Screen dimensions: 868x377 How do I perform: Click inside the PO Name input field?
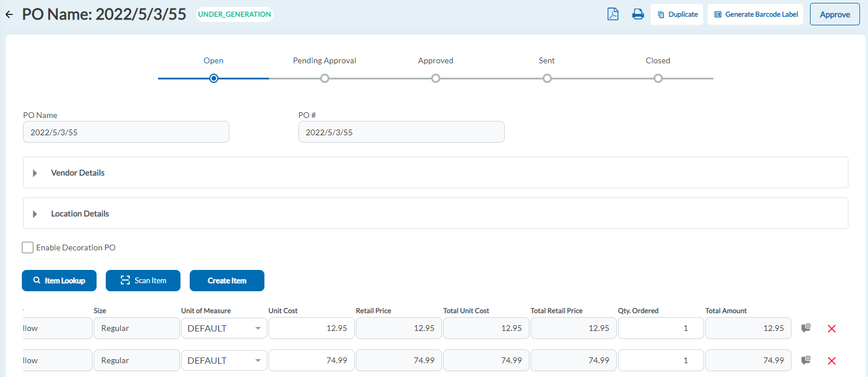126,131
